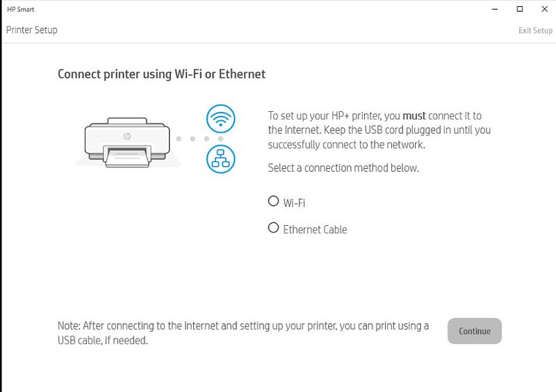The width and height of the screenshot is (556, 392).
Task: Click the Exit Setup link
Action: click(x=535, y=31)
